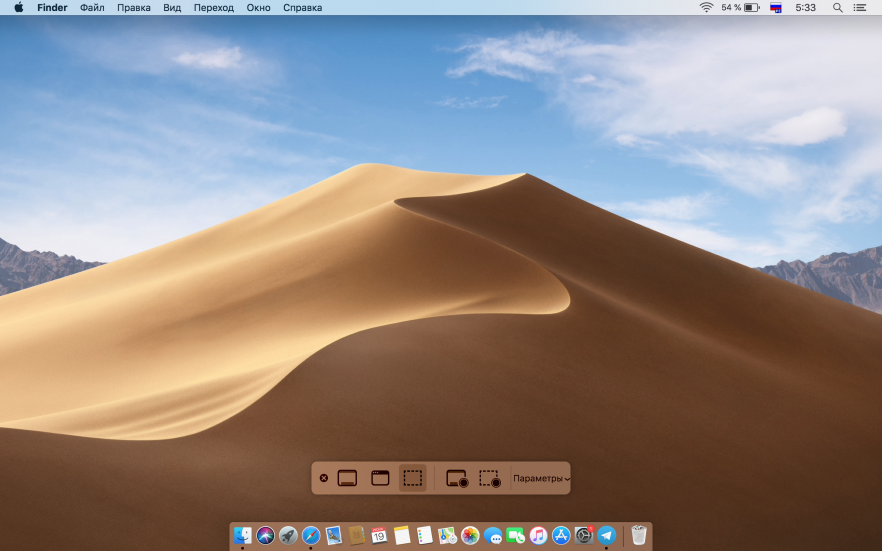Image resolution: width=882 pixels, height=551 pixels.
Task: Open the Apple menu
Action: pos(19,7)
